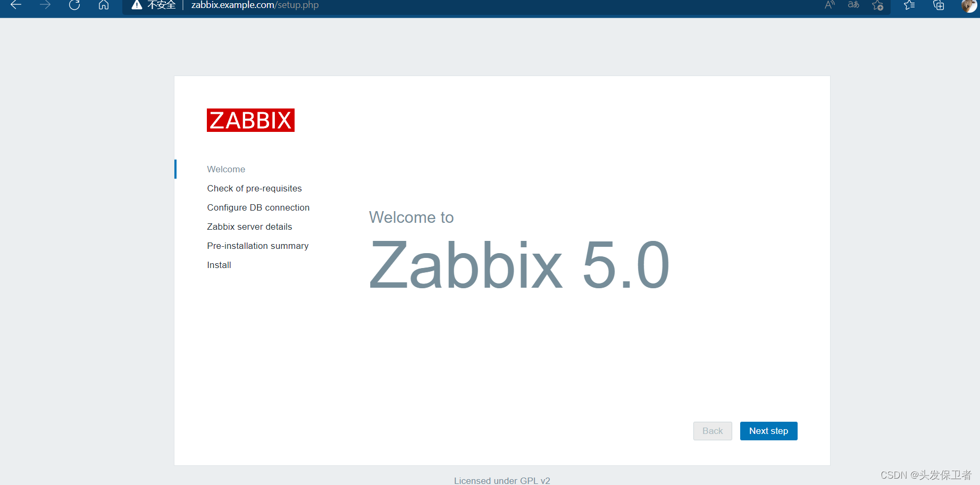980x485 pixels.
Task: Click the translate page icon
Action: tap(853, 5)
